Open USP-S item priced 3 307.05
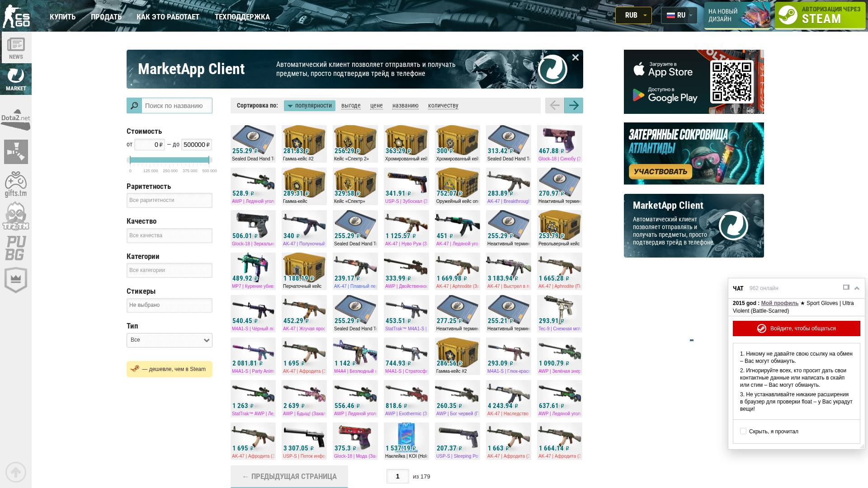 [304, 441]
